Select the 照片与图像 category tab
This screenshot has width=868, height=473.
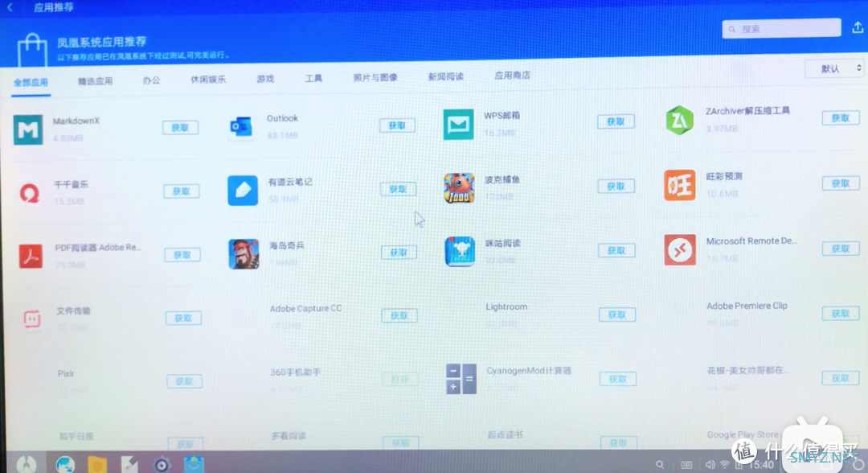tap(375, 77)
